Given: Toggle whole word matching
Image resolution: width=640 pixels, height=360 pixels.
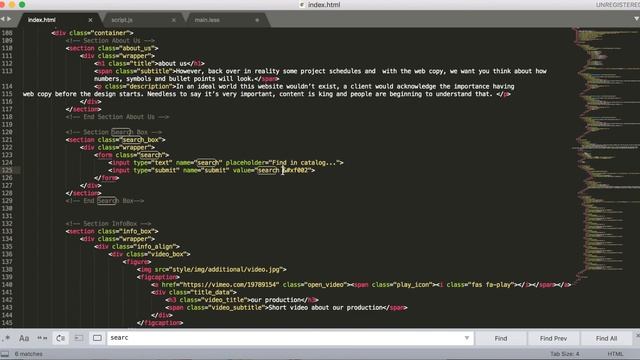Looking at the screenshot, I should point(42,338).
